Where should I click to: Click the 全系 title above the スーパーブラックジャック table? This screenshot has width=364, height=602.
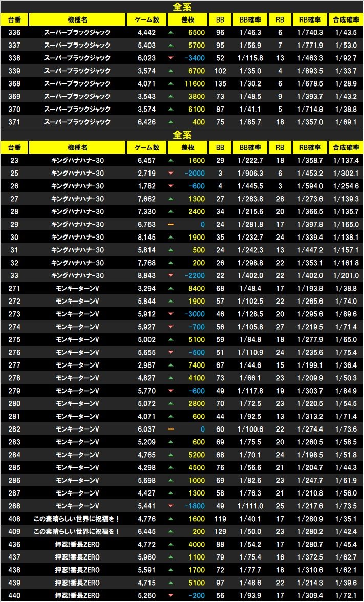point(182,7)
